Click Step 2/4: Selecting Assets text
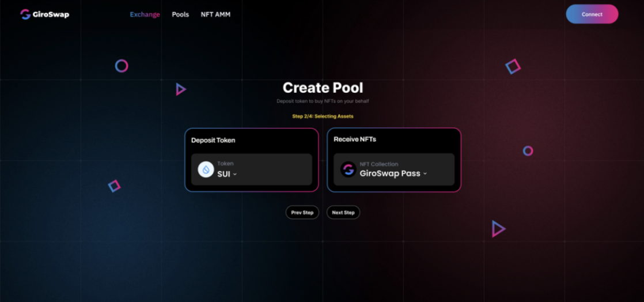 click(323, 116)
